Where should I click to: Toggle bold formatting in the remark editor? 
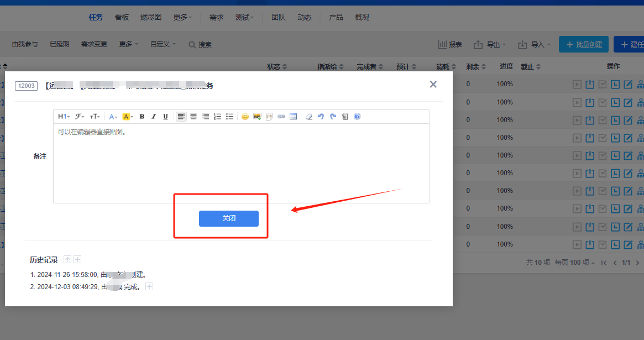point(142,117)
